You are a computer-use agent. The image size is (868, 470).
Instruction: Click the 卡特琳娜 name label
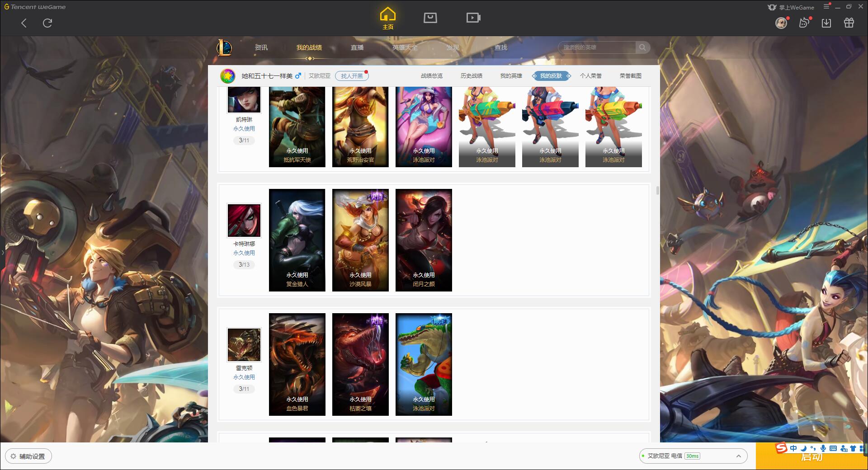pyautogui.click(x=244, y=244)
